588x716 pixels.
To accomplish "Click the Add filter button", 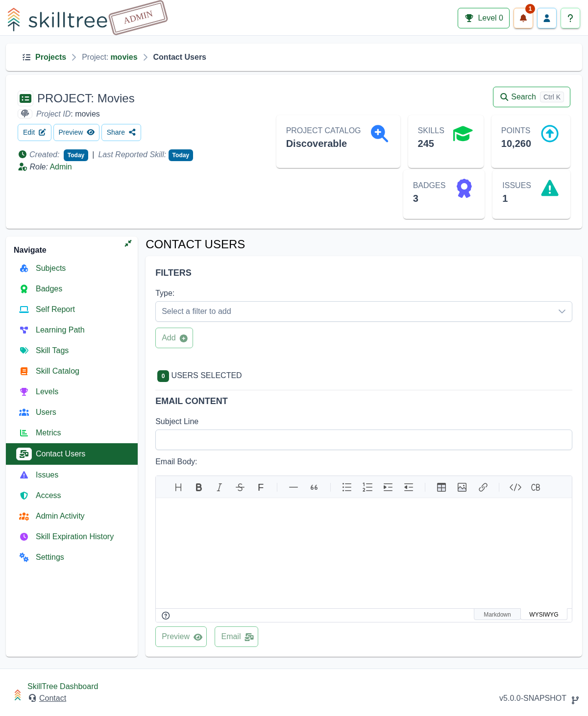I will (174, 338).
